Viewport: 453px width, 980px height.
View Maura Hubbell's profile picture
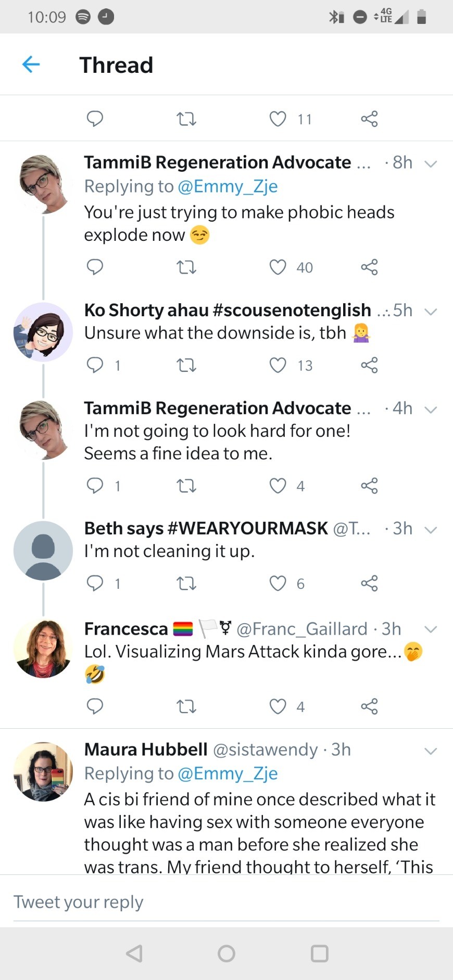pyautogui.click(x=43, y=771)
